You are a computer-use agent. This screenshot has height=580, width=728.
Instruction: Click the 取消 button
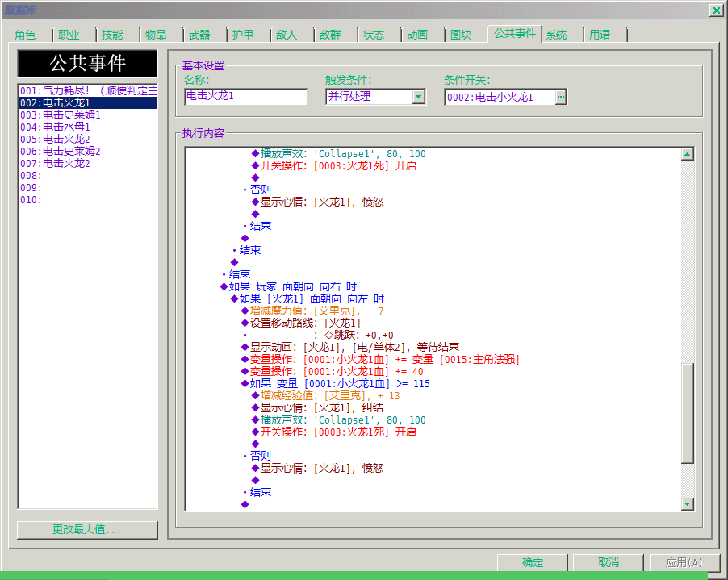pyautogui.click(x=609, y=562)
